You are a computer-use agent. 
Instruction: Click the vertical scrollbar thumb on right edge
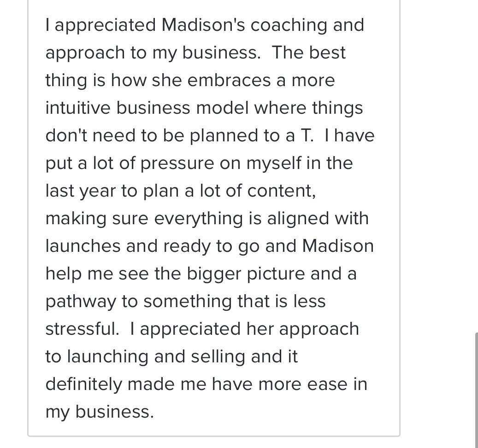pyautogui.click(x=476, y=389)
